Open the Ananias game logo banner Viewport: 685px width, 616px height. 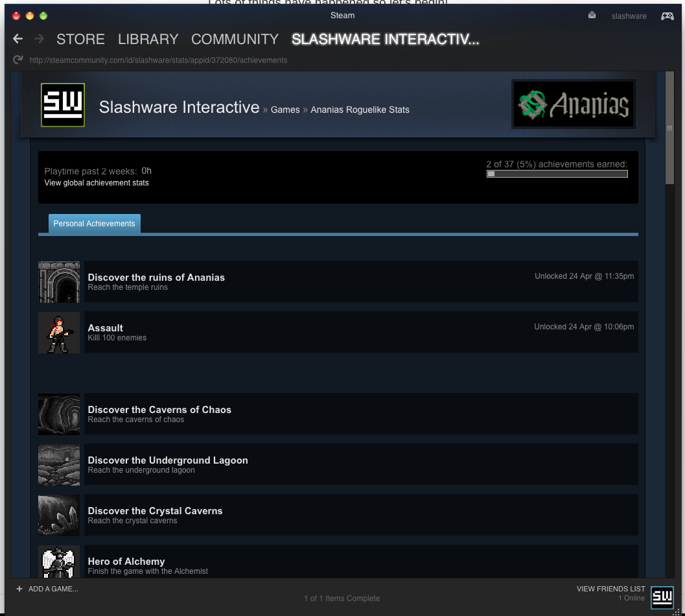point(573,104)
